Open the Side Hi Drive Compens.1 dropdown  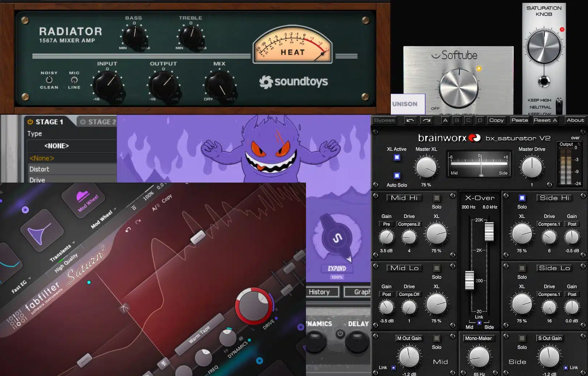(x=549, y=224)
